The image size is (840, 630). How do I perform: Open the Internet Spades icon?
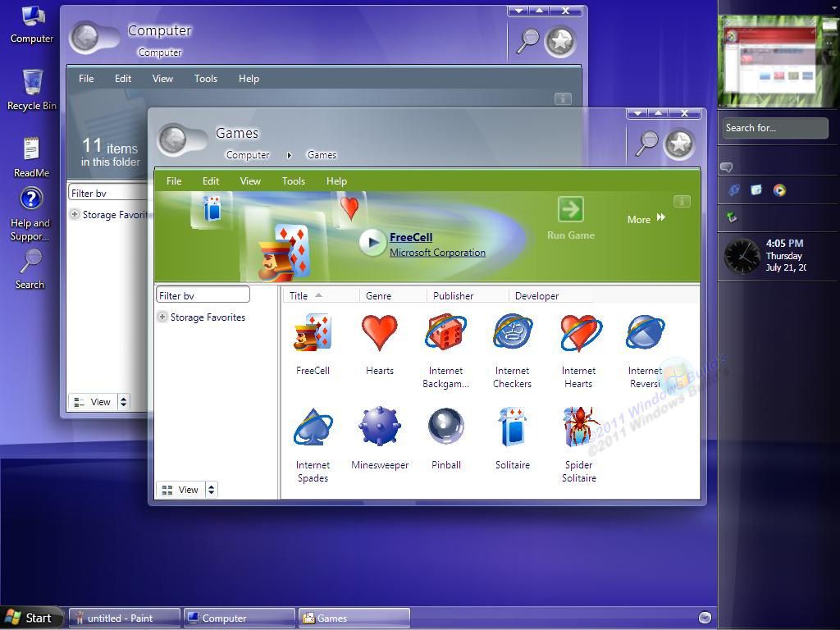tap(313, 427)
